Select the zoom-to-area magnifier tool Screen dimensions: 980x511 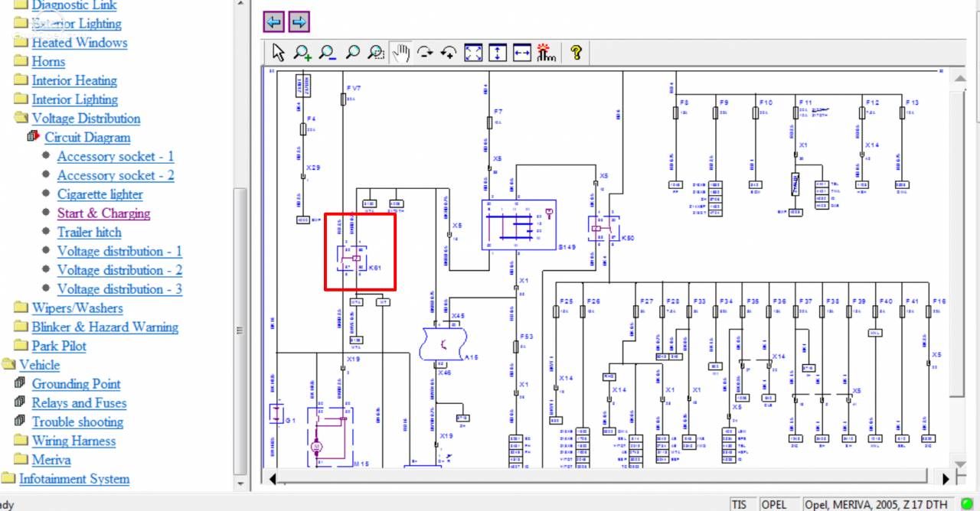(376, 52)
